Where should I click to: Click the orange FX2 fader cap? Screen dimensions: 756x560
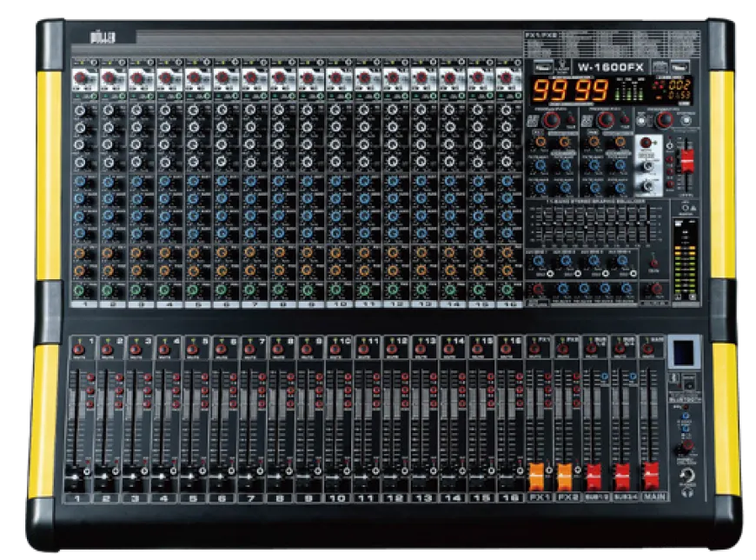click(565, 477)
